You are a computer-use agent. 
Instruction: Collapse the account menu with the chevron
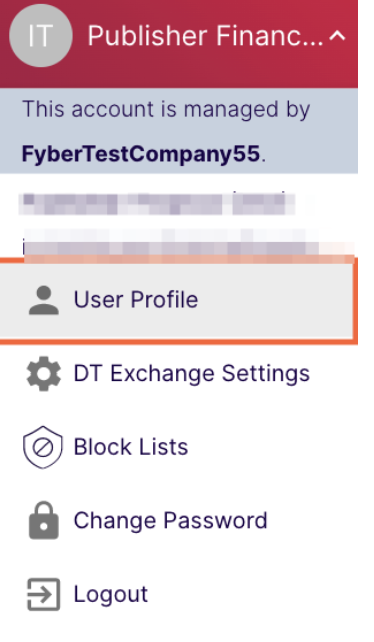337,36
